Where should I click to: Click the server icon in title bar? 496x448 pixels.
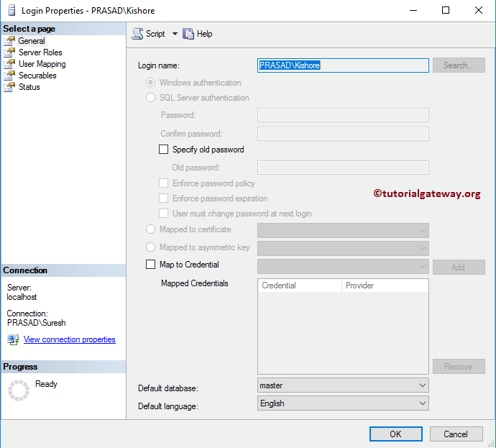pos(12,10)
